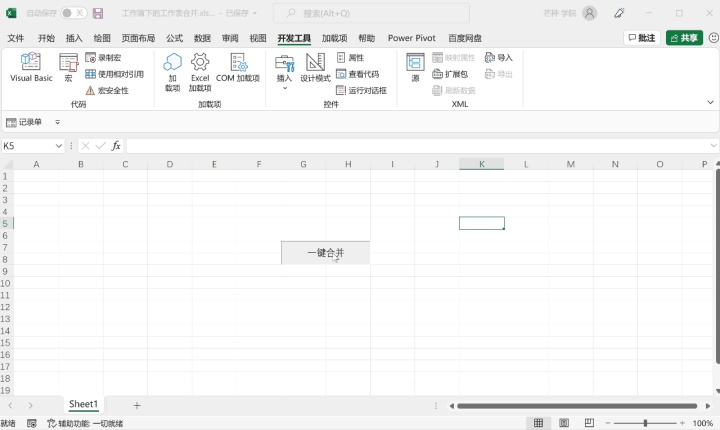Switch to the Formulas (公式) tab
The image size is (720, 430).
[174, 38]
